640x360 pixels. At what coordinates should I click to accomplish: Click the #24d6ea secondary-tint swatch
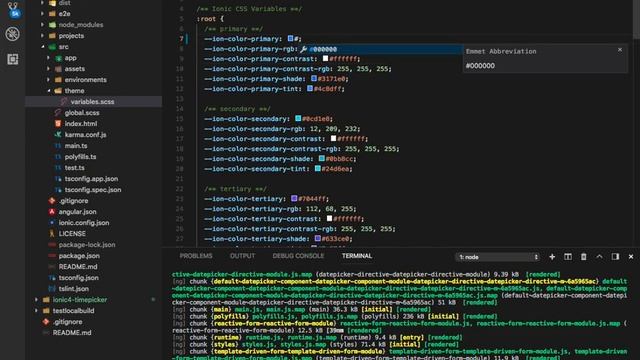tap(318, 168)
